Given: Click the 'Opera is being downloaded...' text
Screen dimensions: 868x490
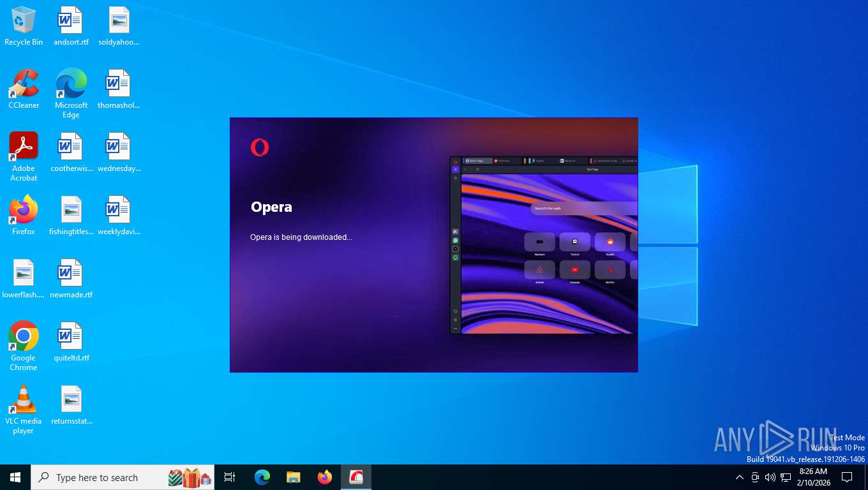Looking at the screenshot, I should coord(301,237).
